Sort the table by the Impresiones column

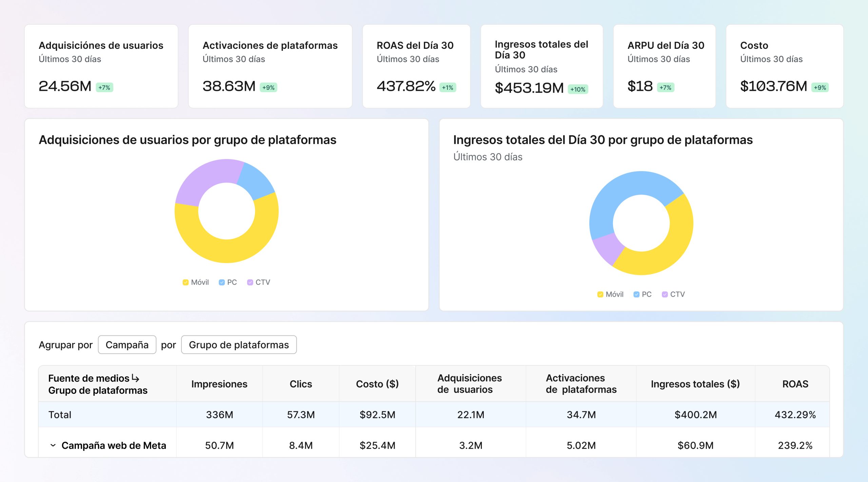point(219,384)
